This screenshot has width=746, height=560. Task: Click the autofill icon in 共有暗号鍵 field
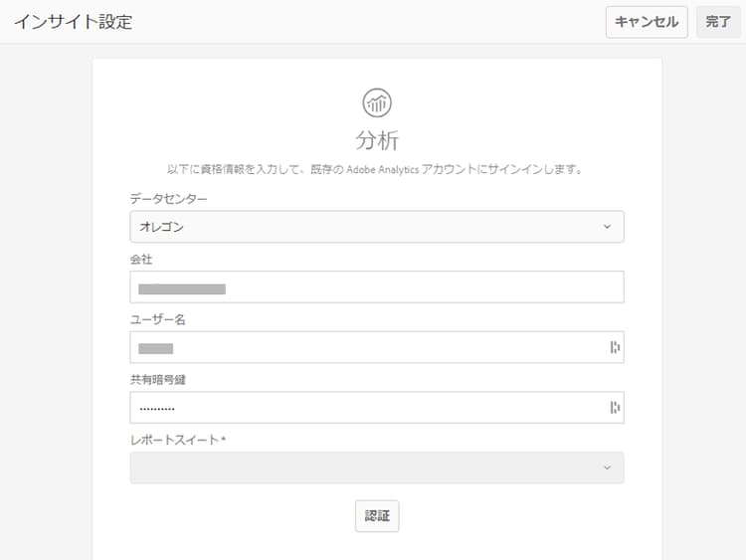coord(614,407)
